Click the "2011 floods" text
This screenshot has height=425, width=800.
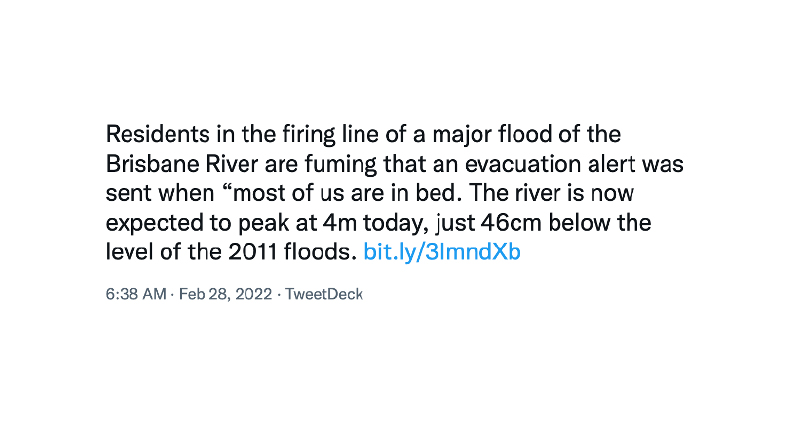point(300,252)
